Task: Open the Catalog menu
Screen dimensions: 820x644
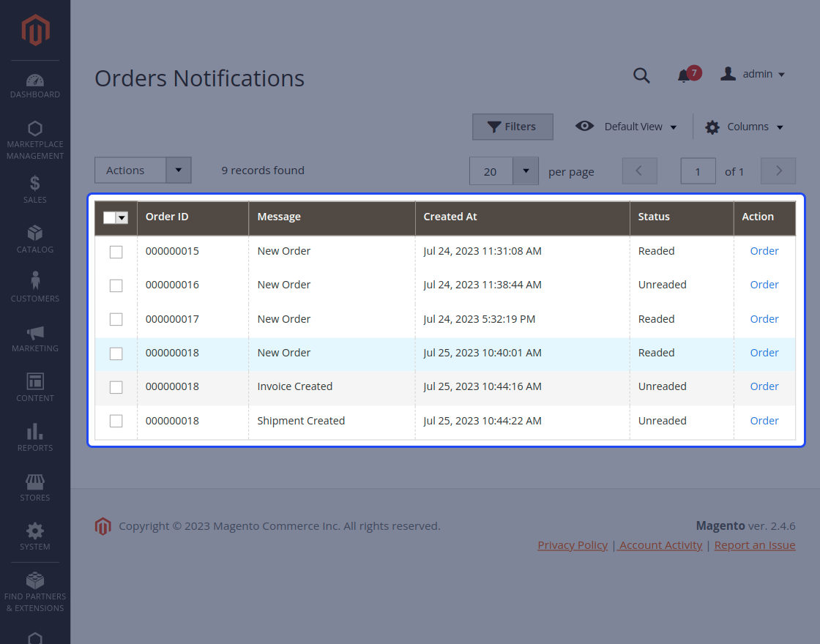Action: (35, 239)
